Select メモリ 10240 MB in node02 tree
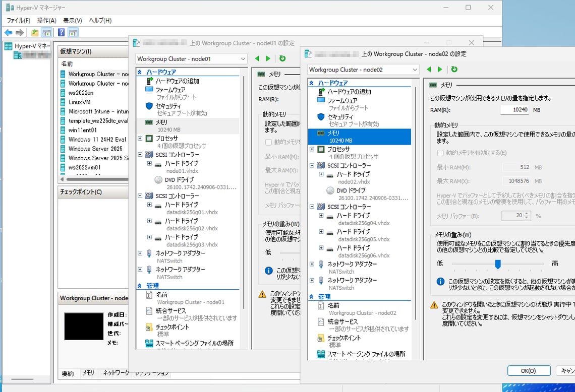Image resolution: width=575 pixels, height=392 pixels. pos(359,137)
